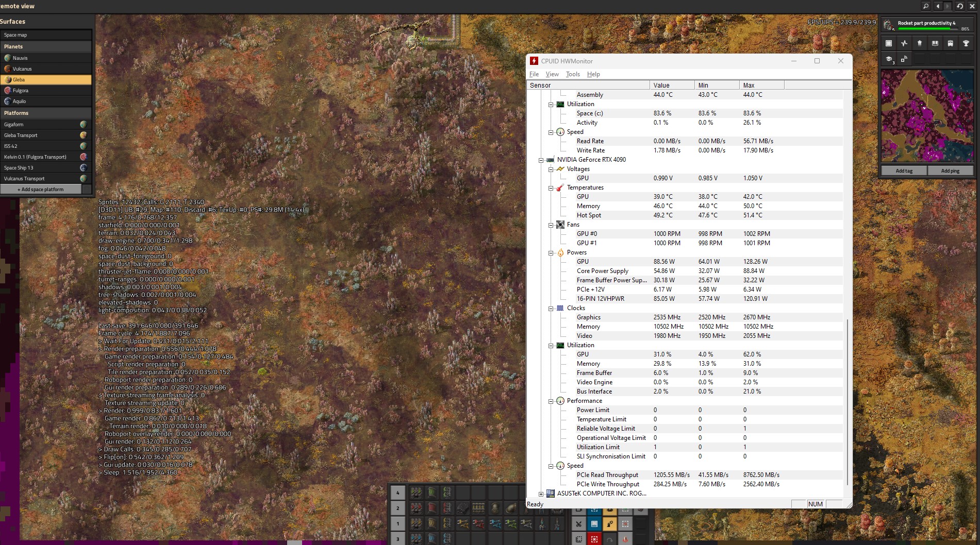Open the Tools menu in HWMonitor
The image size is (980, 545).
point(572,74)
